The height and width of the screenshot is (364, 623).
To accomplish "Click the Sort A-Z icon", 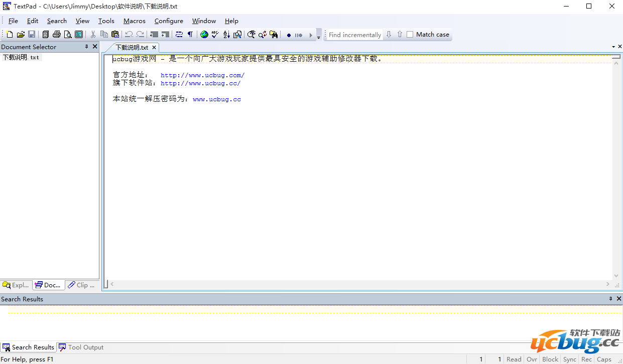I will (x=226, y=35).
